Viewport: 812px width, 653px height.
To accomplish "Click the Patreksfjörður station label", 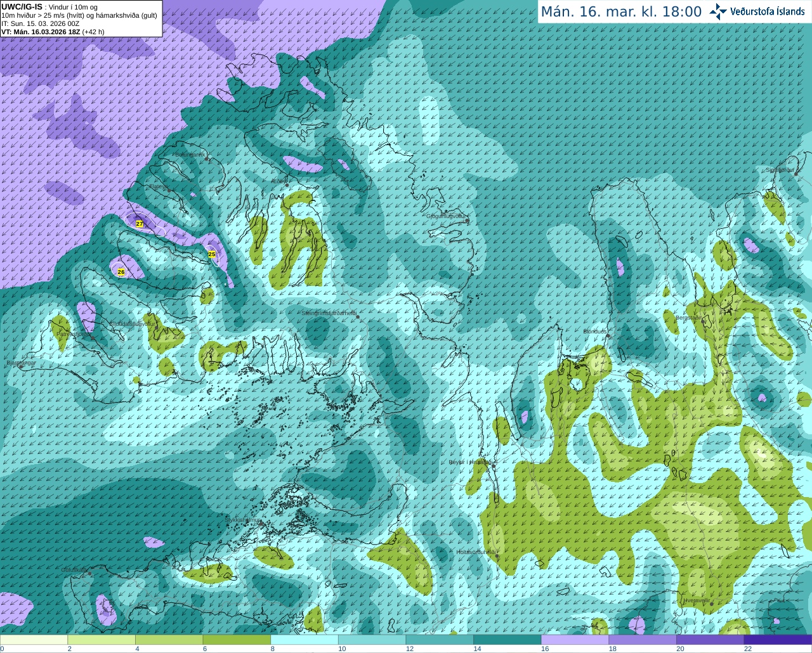I will (x=74, y=333).
